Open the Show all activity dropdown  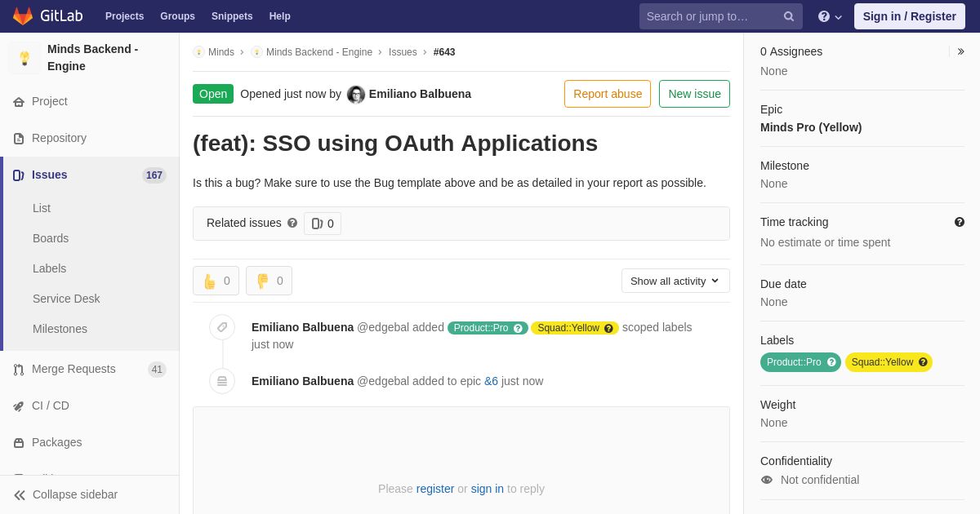tap(675, 281)
